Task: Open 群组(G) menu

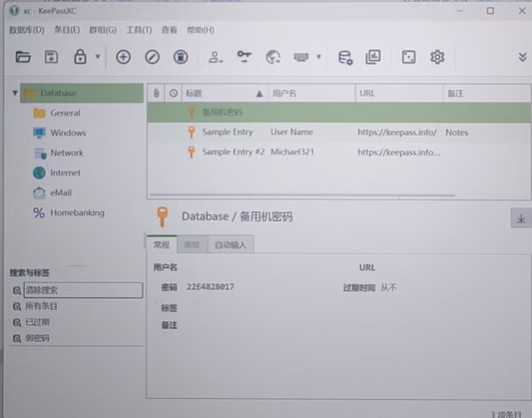Action: [x=103, y=30]
